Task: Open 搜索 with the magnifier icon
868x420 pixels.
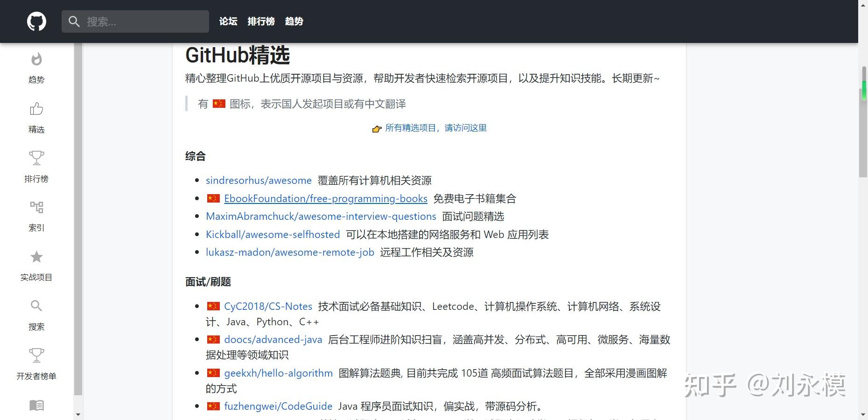Action: click(x=36, y=306)
